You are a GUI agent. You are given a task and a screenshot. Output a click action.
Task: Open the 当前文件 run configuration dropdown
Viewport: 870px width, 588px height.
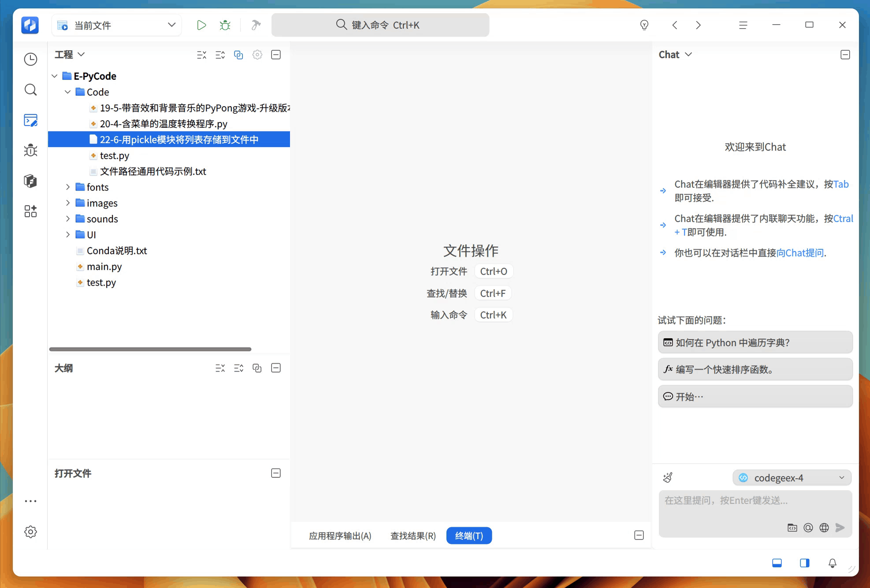[x=117, y=25]
